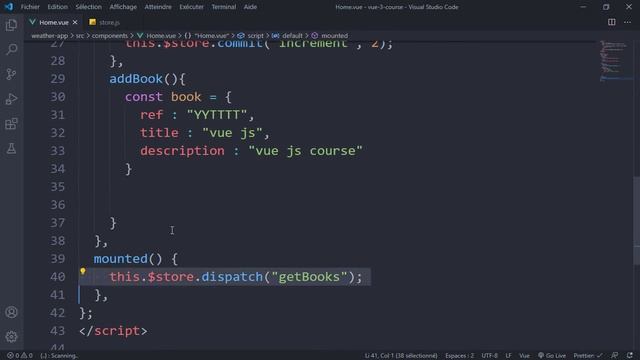Open the Affichage menu
Screen dimensions: 640x360
pos(123,7)
